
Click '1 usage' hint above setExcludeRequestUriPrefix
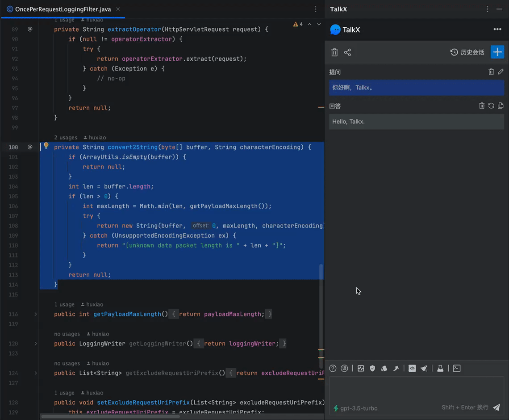click(x=64, y=393)
